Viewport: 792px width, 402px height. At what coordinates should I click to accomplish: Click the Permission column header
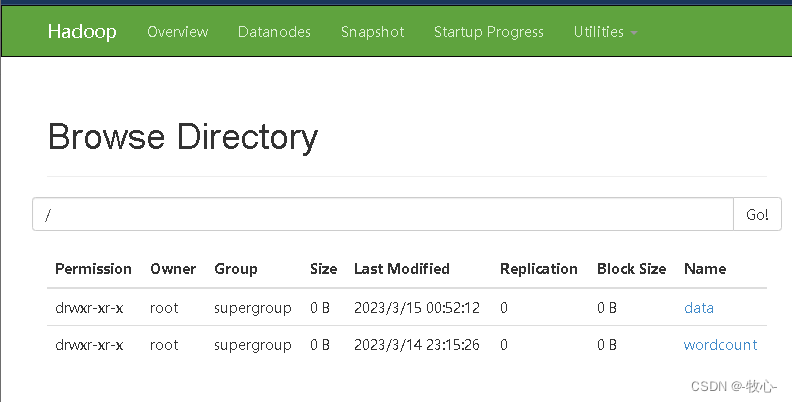point(93,269)
